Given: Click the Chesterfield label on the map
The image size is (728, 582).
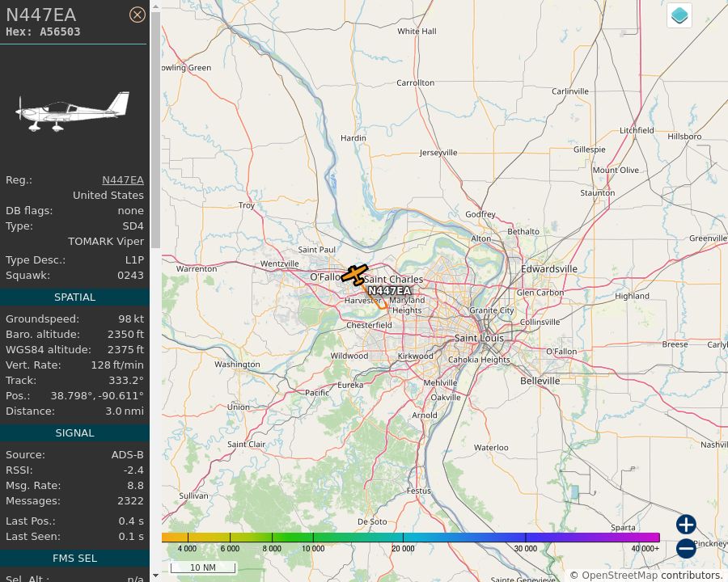Looking at the screenshot, I should click(x=369, y=325).
